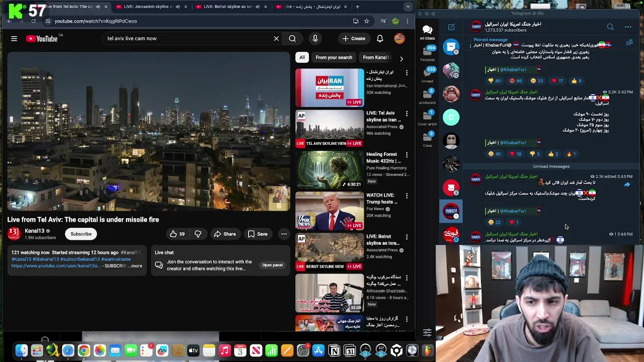This screenshot has height=362, width=644.
Task: Open Telegram Unread folder
Action: tap(427, 74)
